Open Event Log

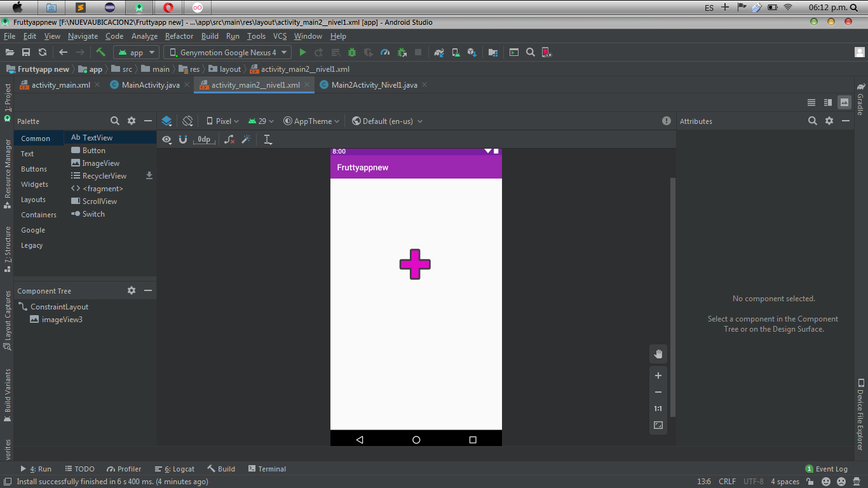point(827,469)
